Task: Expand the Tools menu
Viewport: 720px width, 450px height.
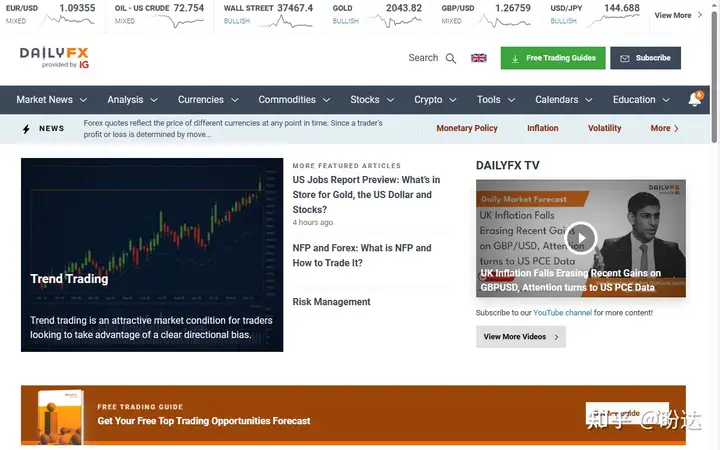Action: 495,100
